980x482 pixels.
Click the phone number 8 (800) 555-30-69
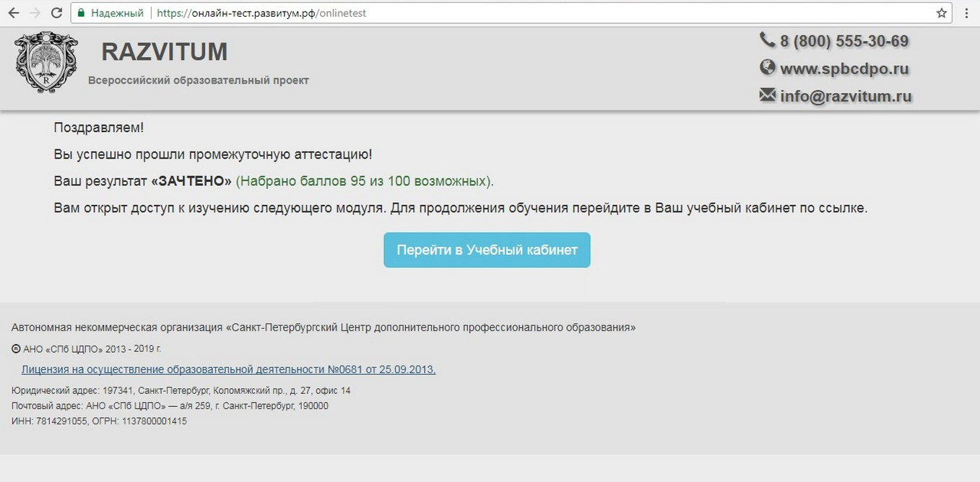click(x=844, y=40)
